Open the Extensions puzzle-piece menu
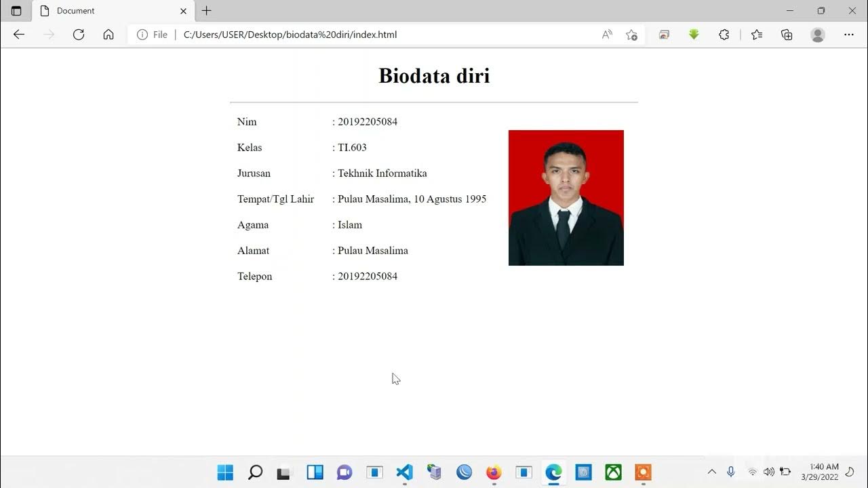 [x=724, y=35]
